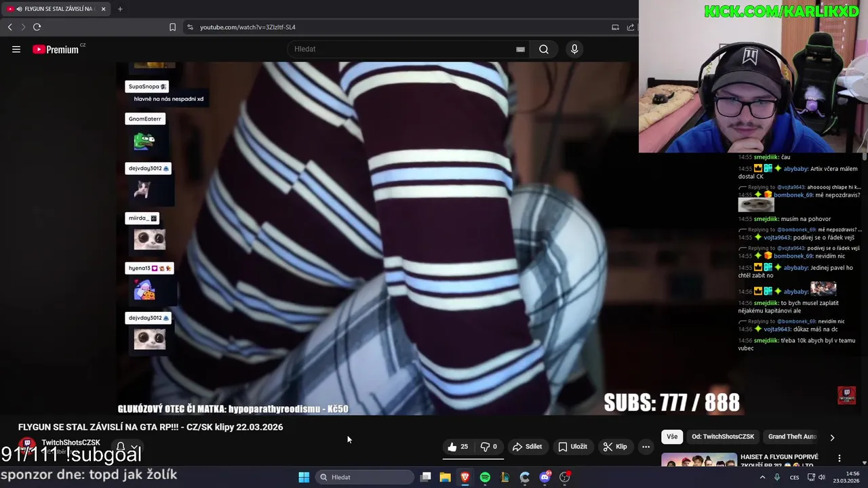This screenshot has width=868, height=488.
Task: Close the FLYGUN SE STAL ZÁVISLÍ tab
Action: pyautogui.click(x=103, y=9)
